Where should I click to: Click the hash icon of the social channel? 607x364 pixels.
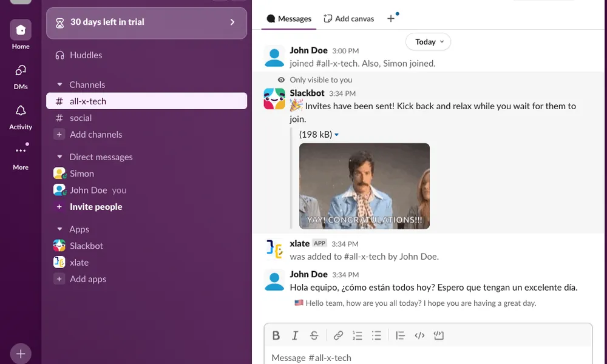pos(59,118)
